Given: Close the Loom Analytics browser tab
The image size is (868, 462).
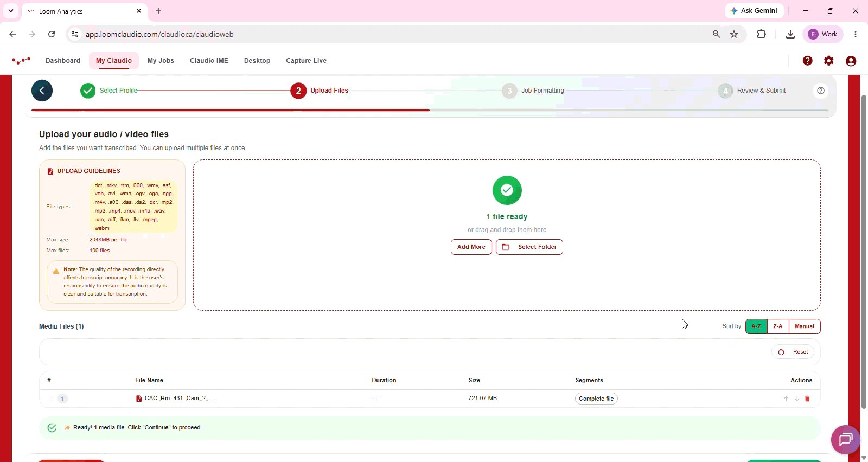Looking at the screenshot, I should tap(139, 11).
